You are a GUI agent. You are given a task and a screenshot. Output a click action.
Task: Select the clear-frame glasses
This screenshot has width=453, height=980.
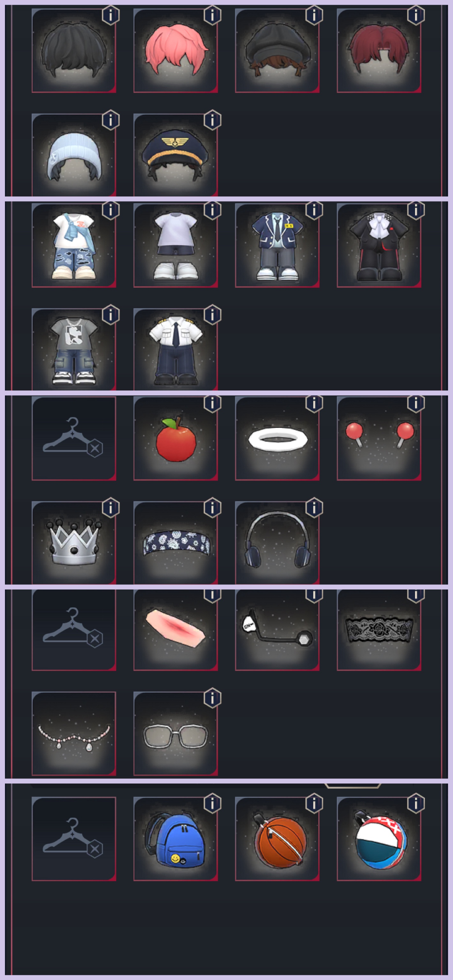(176, 733)
